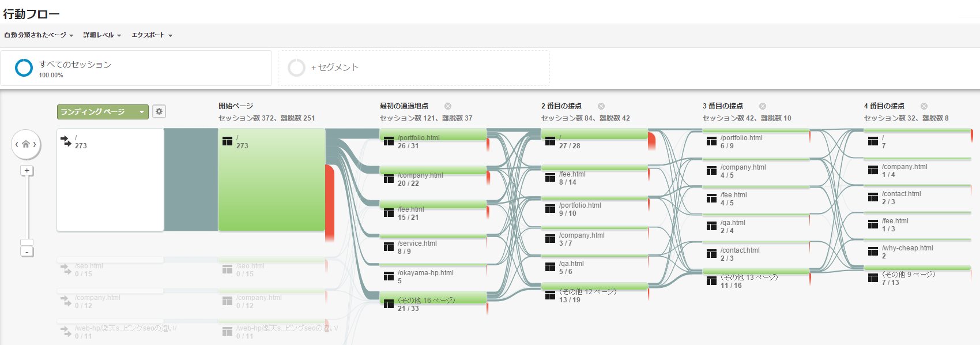Open the 自動分類されたページ menu

[39, 35]
